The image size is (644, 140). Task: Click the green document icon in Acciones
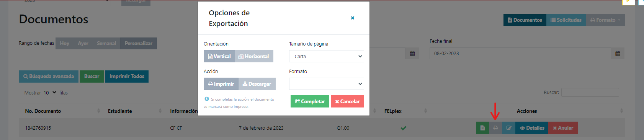point(482,128)
